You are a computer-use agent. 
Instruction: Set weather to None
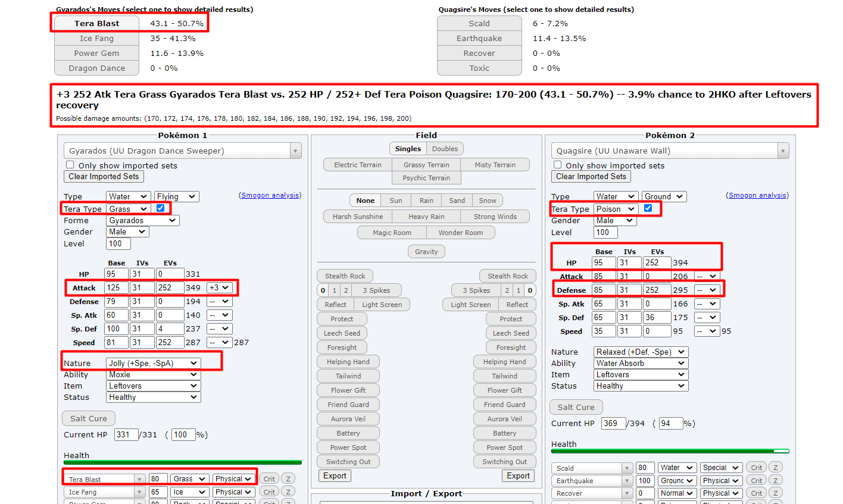coord(366,201)
